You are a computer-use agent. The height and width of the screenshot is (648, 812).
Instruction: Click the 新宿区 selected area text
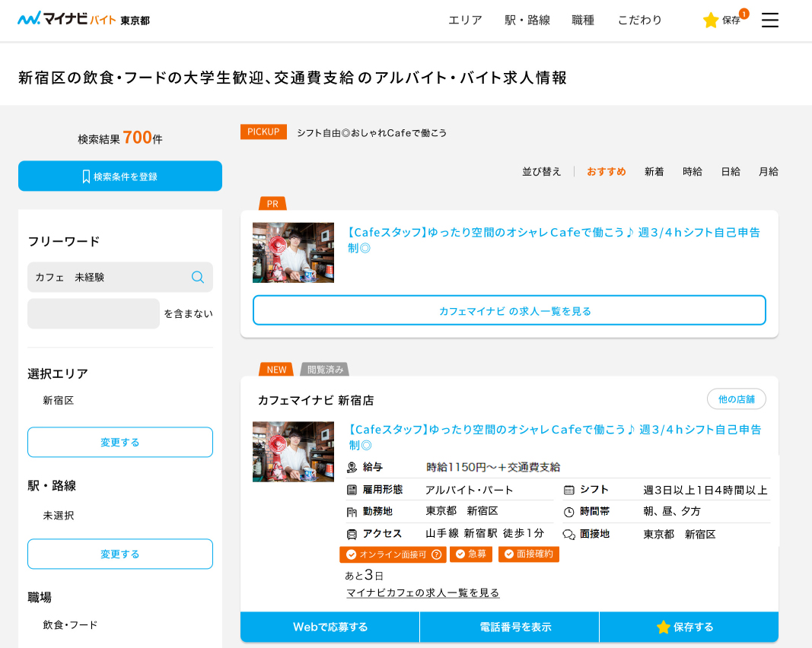tap(59, 400)
